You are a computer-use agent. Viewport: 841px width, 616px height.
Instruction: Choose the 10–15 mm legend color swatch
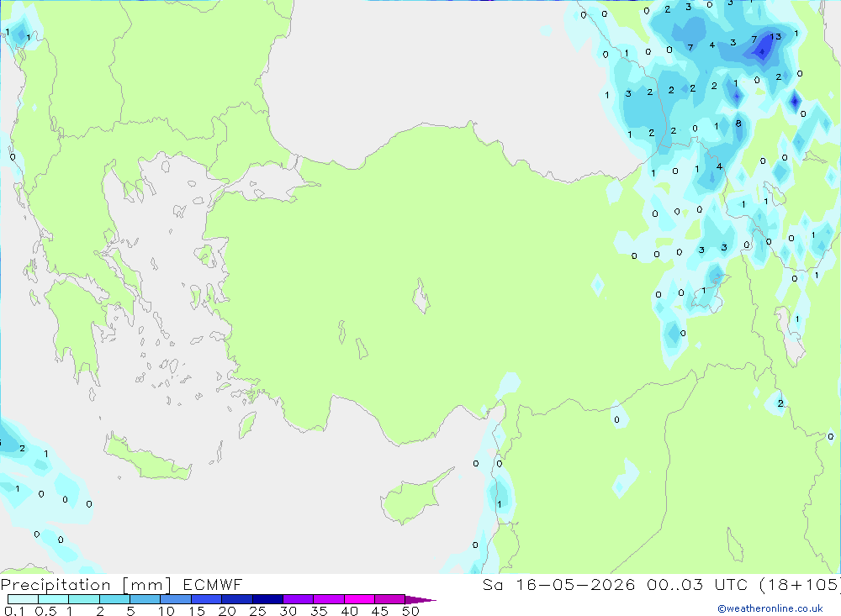[176, 599]
